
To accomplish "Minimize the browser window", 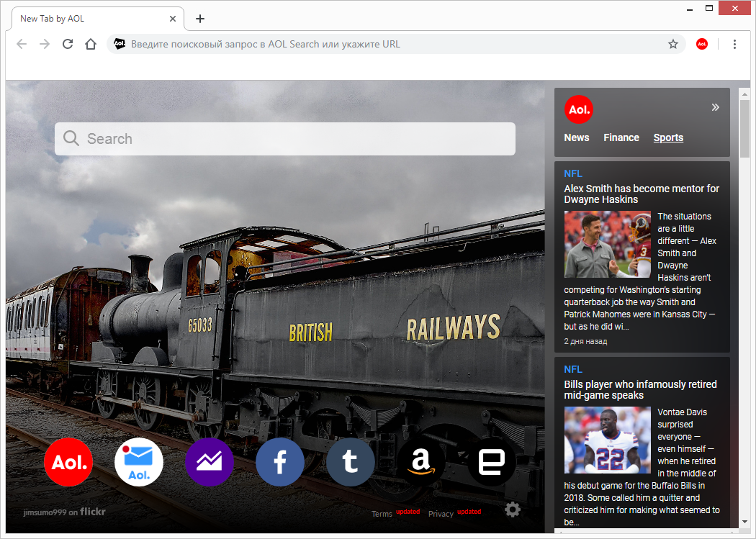I will pos(690,9).
